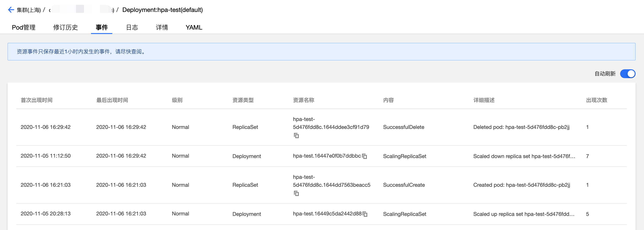Switch to the Pod管理 tab
The width and height of the screenshot is (644, 230).
[24, 27]
